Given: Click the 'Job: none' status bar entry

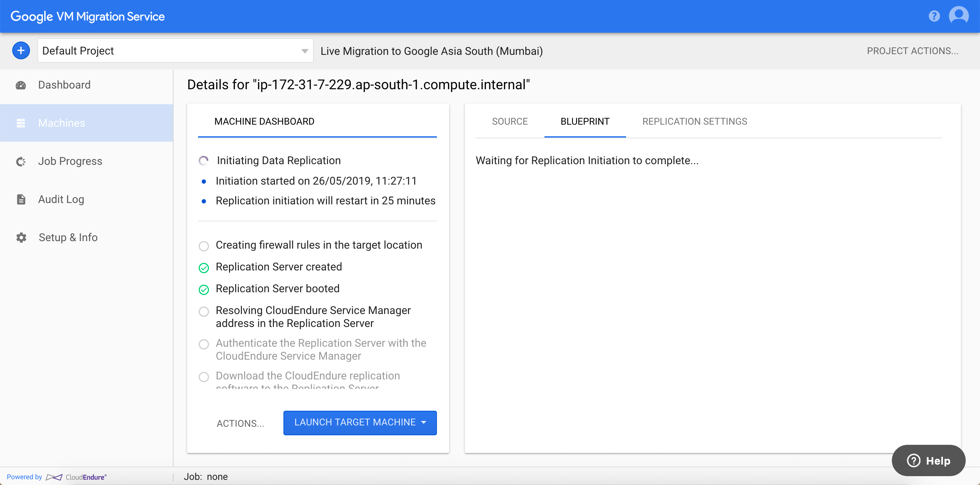Looking at the screenshot, I should pos(206,476).
